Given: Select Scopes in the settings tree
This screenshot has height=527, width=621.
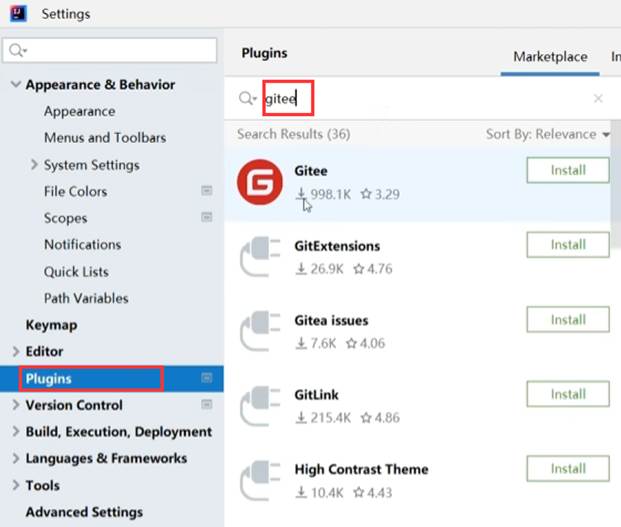Looking at the screenshot, I should [x=65, y=218].
